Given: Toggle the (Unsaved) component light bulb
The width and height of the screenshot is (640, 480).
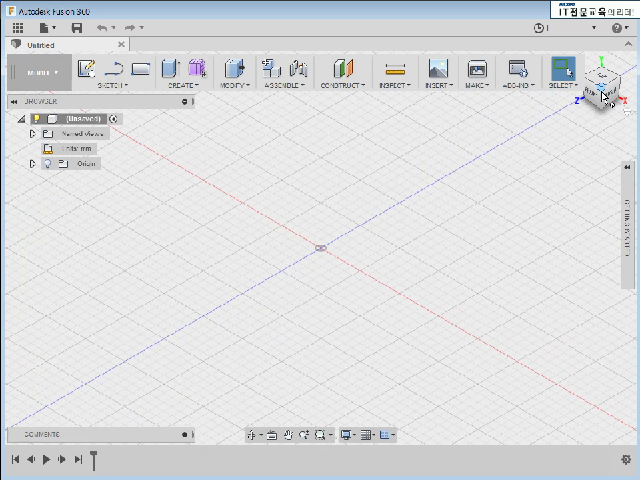Looking at the screenshot, I should [37, 119].
